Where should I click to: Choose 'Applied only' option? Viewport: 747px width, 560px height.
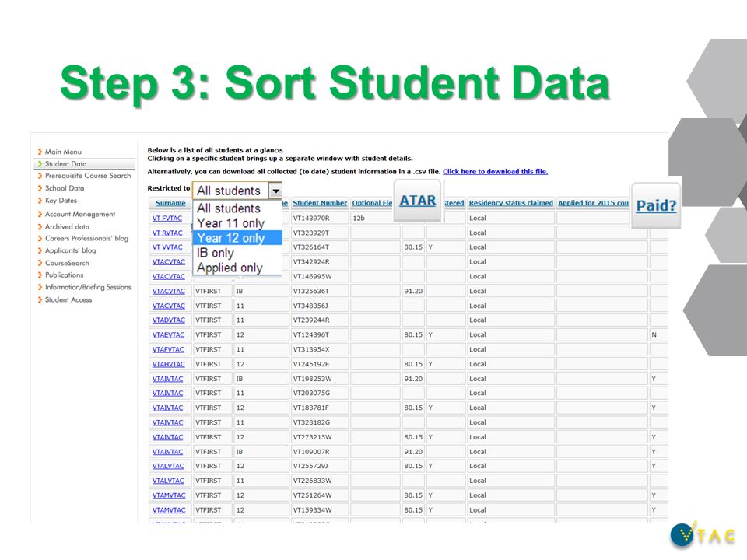coord(230,268)
